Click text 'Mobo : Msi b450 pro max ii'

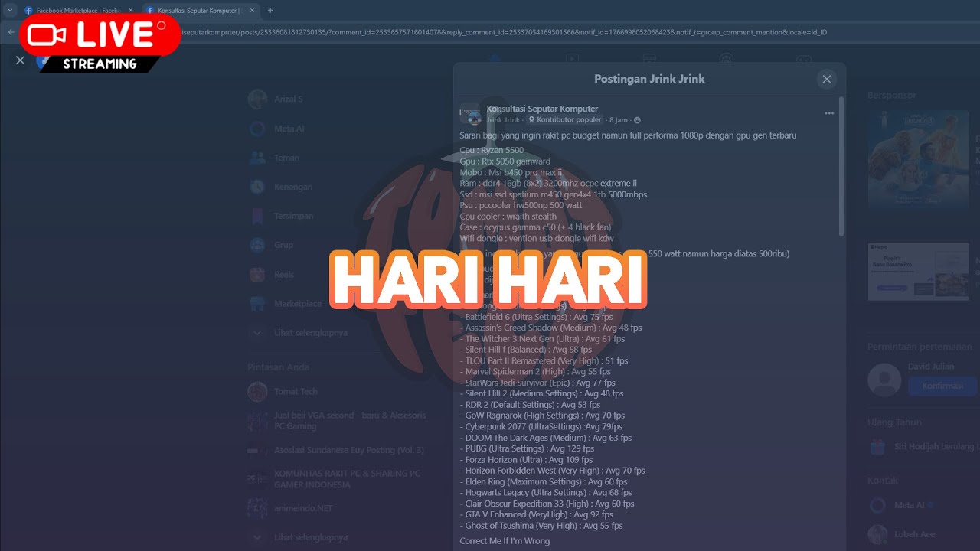(x=510, y=172)
